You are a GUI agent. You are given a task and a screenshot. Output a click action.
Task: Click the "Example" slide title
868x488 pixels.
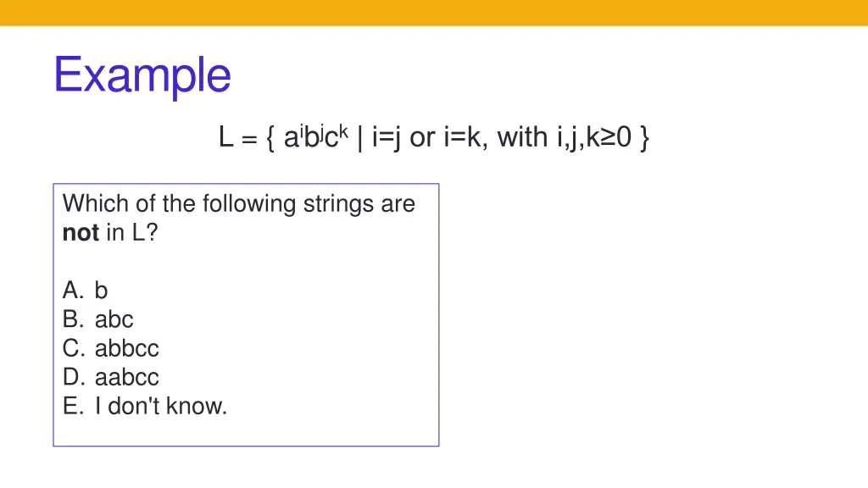point(142,75)
